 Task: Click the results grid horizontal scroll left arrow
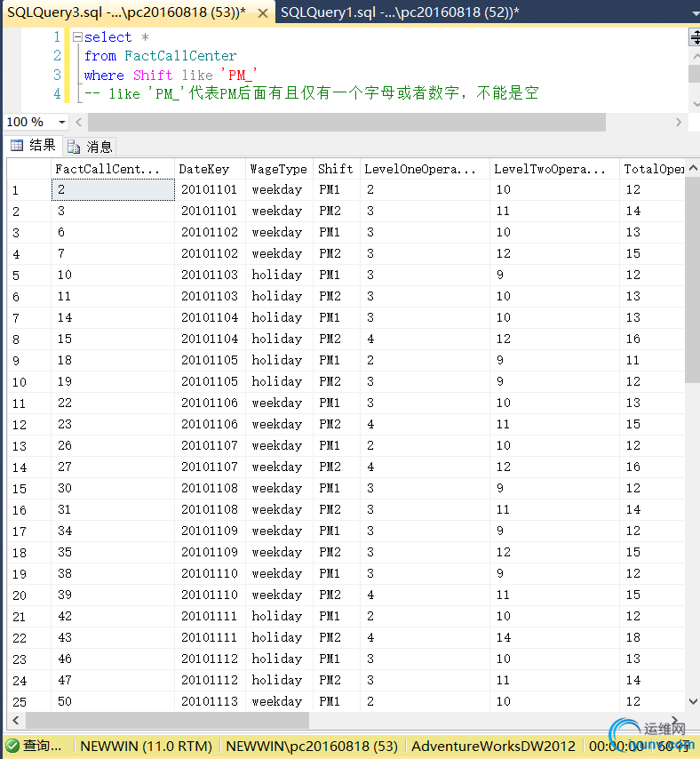pyautogui.click(x=16, y=720)
